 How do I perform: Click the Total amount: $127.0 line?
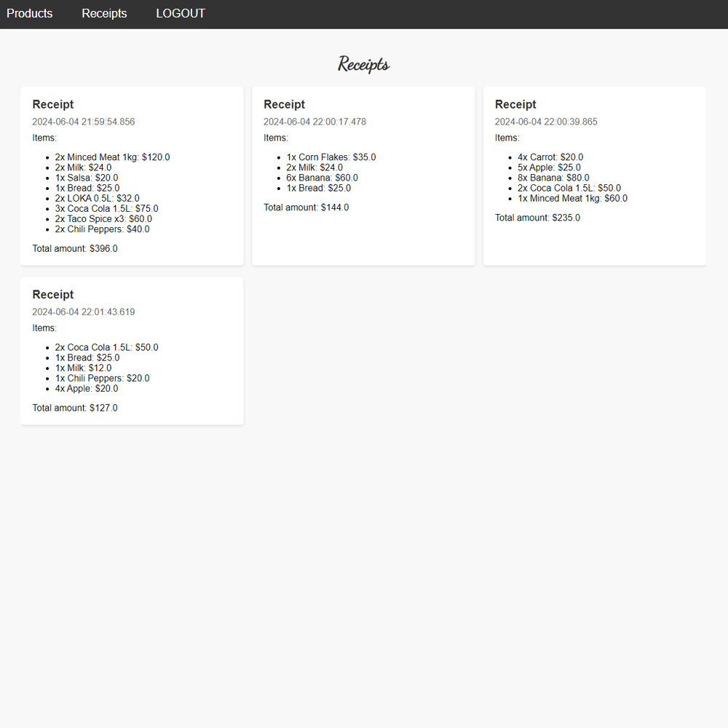(x=75, y=408)
